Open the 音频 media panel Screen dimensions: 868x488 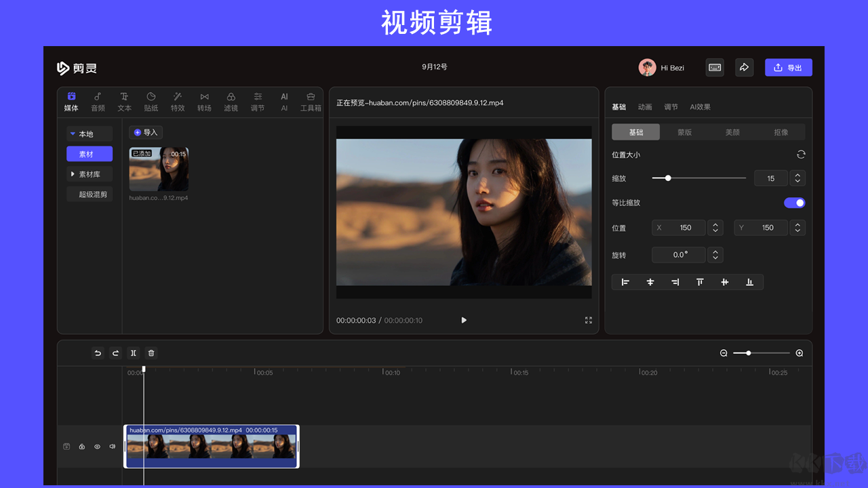[x=98, y=102]
